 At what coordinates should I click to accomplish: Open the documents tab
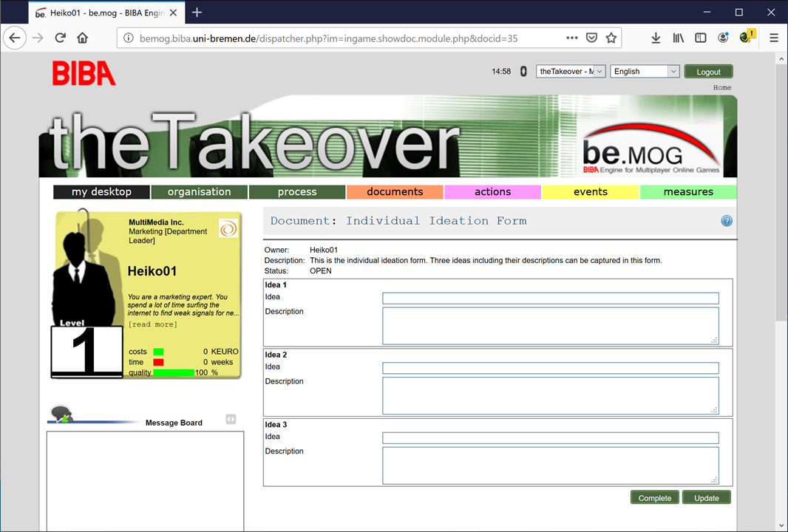pyautogui.click(x=395, y=192)
